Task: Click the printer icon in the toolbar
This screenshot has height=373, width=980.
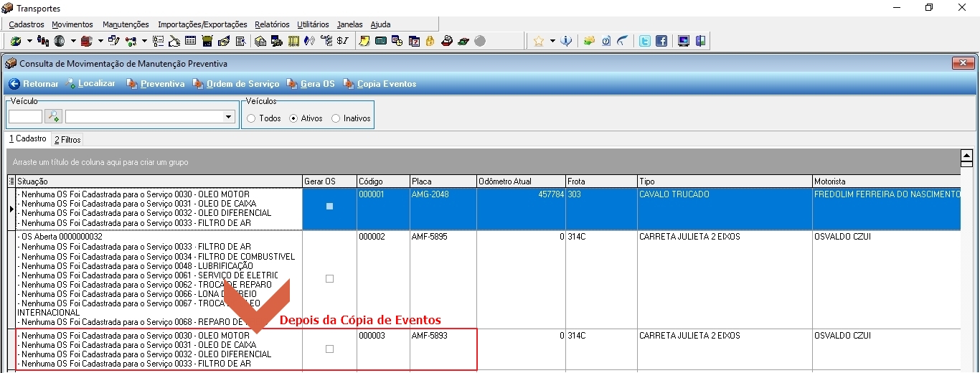Action: click(447, 41)
